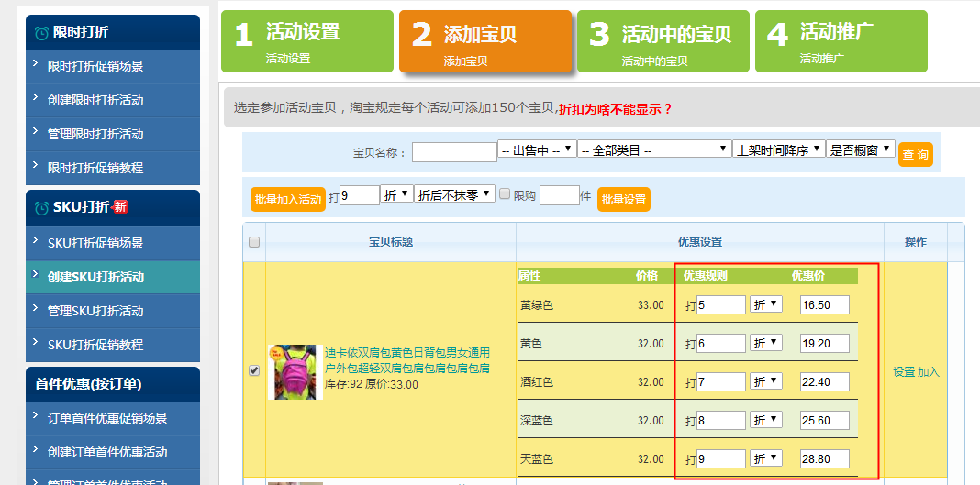
Task: Click the 查询 search button
Action: pos(916,154)
